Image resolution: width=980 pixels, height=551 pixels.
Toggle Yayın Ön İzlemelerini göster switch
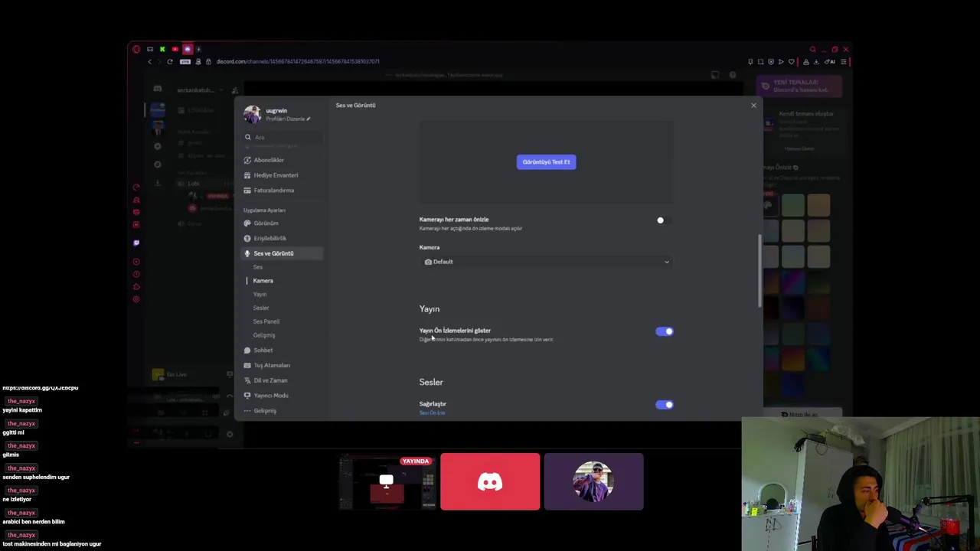click(x=664, y=331)
